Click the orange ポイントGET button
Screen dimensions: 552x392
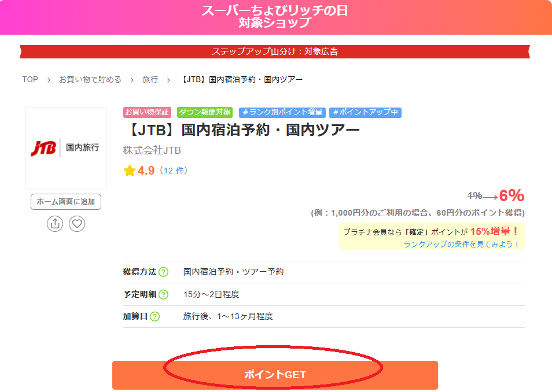pos(275,375)
